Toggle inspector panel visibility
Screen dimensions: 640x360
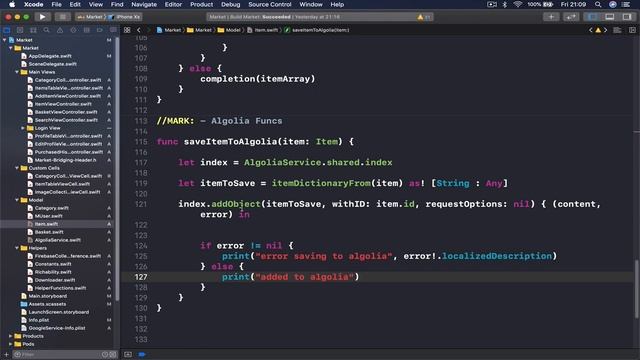pyautogui.click(x=627, y=17)
